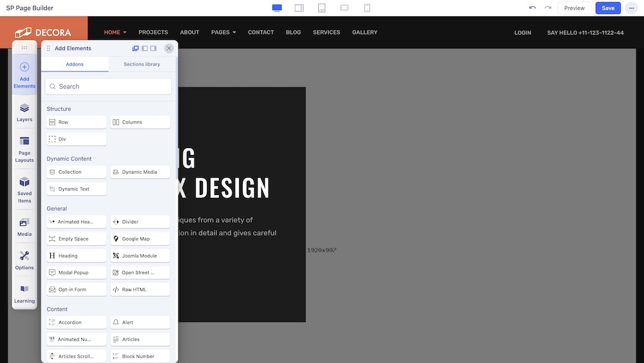The height and width of the screenshot is (363, 644).
Task: Switch to large tablet landscape view
Action: [299, 8]
